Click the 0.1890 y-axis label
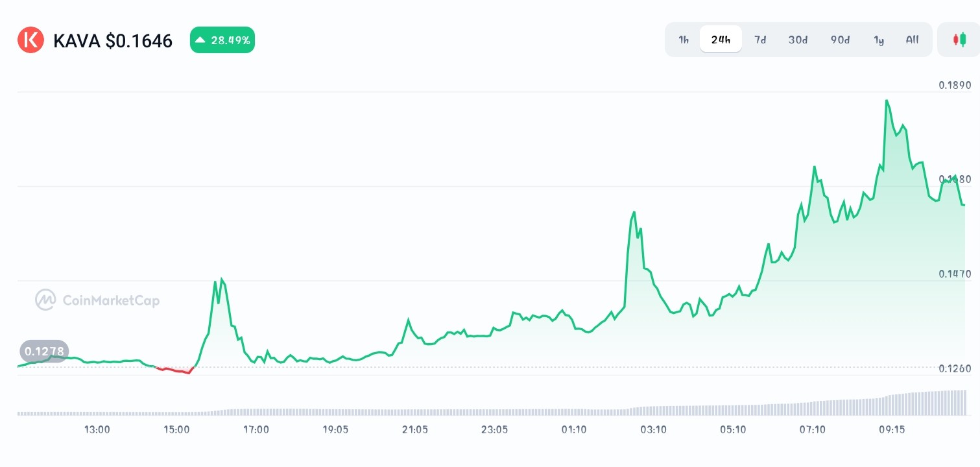This screenshot has height=467, width=980. 955,86
